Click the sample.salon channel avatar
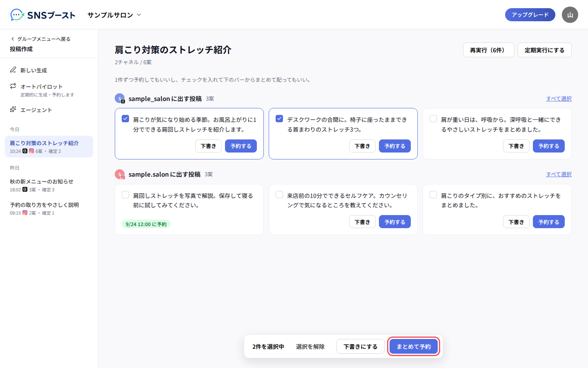The image size is (588, 368). click(120, 174)
